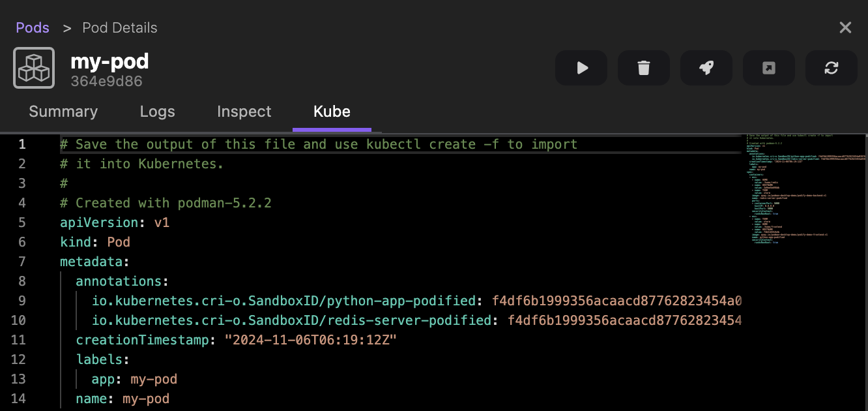The width and height of the screenshot is (868, 411).
Task: Click the annotations line in the YAML
Action: [x=121, y=281]
